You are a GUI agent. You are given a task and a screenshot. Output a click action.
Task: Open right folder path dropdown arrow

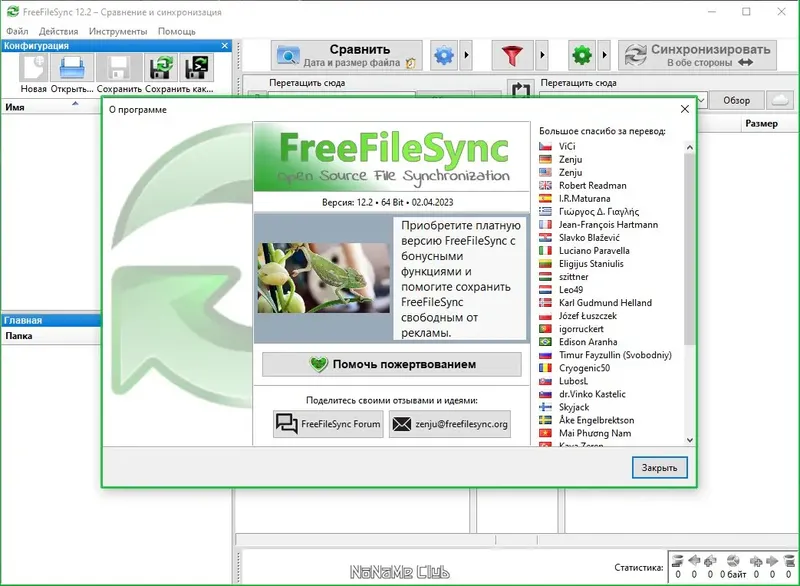[x=701, y=100]
